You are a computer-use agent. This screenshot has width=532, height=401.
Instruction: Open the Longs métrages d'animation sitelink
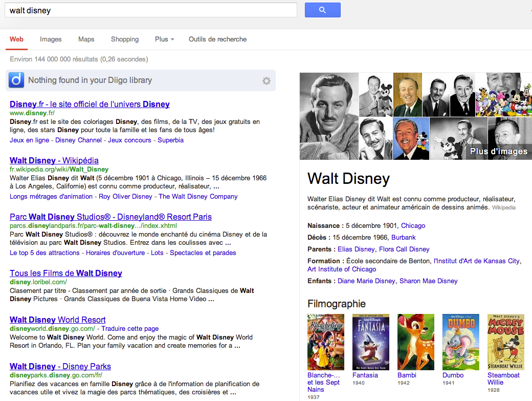tap(51, 197)
